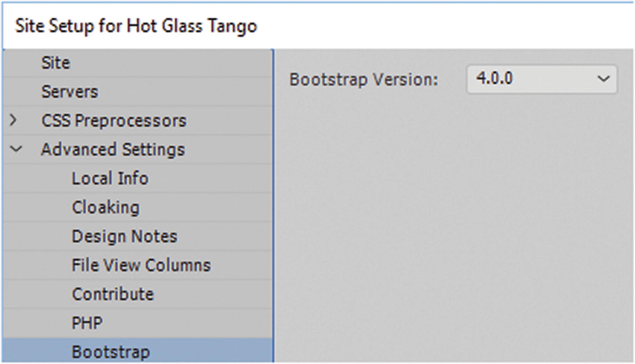Select the PHP settings entry

(87, 323)
